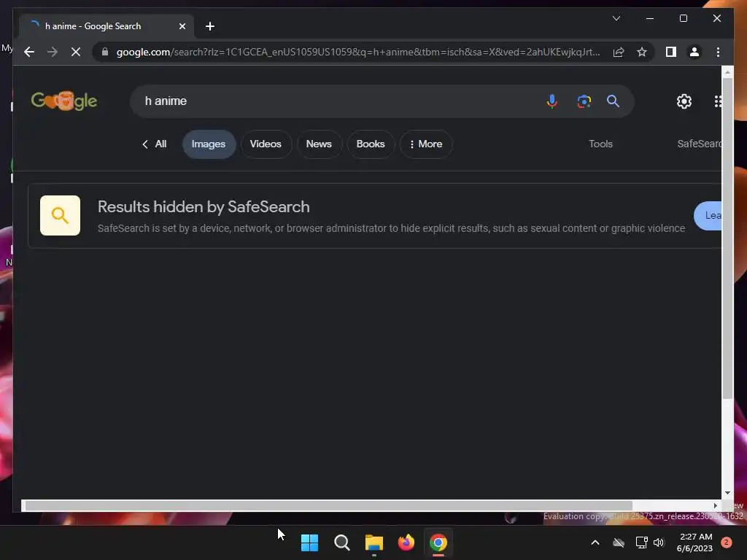Viewport: 747px width, 560px height.
Task: Open the Google apps grid
Action: pyautogui.click(x=718, y=101)
